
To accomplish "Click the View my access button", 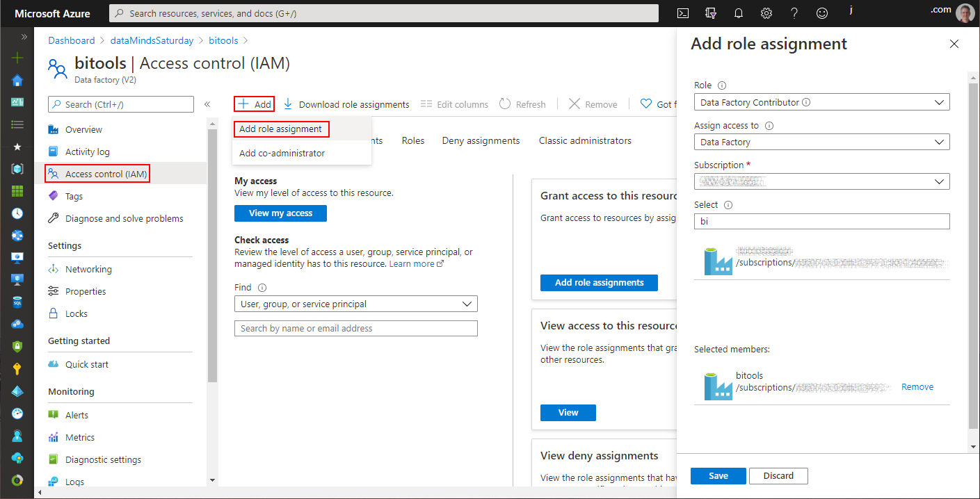I will [x=280, y=213].
